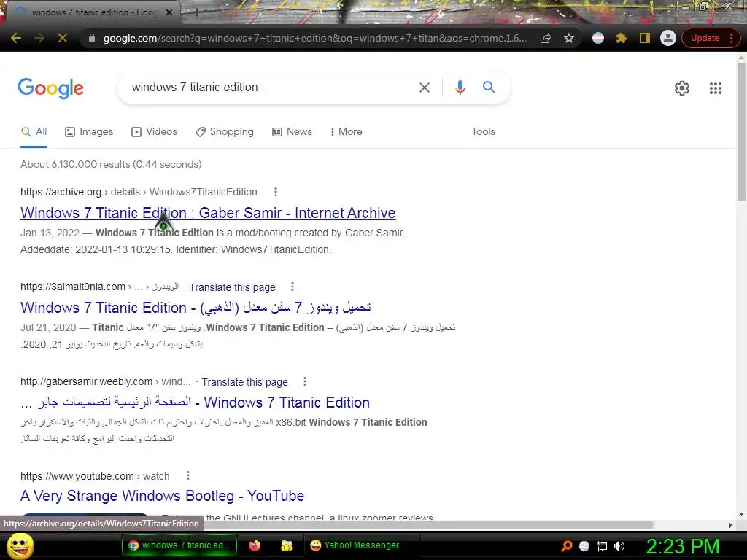The image size is (747, 560).
Task: Click the white smiley tray icon
Action: [584, 546]
